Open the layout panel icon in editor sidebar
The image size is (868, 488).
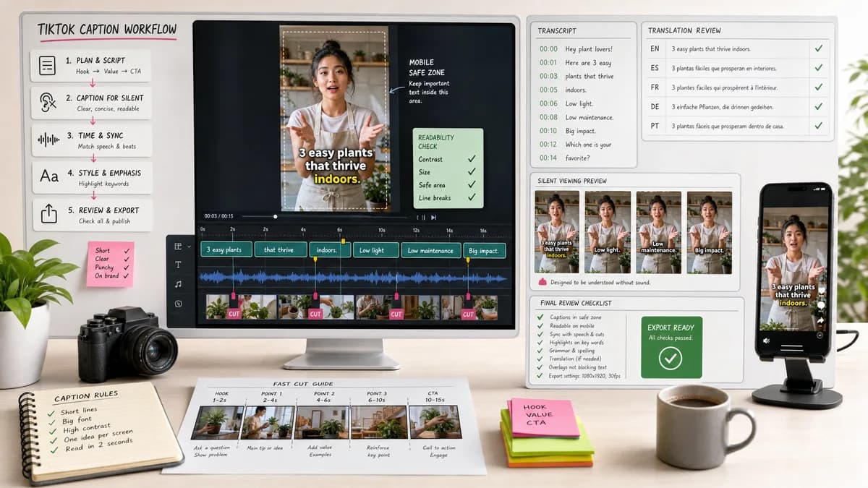[178, 246]
